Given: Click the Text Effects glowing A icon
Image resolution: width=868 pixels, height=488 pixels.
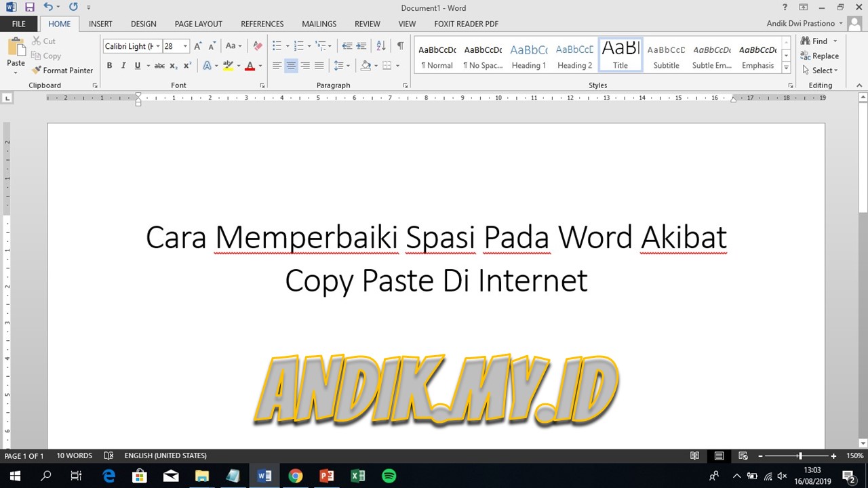Looking at the screenshot, I should pyautogui.click(x=207, y=66).
